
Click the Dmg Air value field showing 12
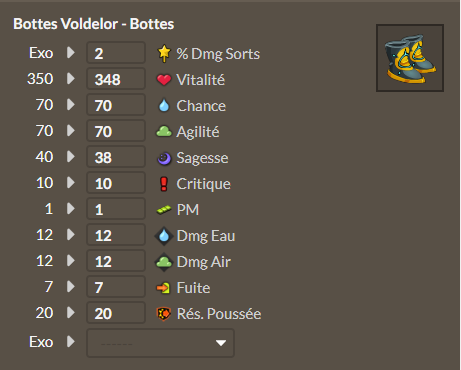116,261
